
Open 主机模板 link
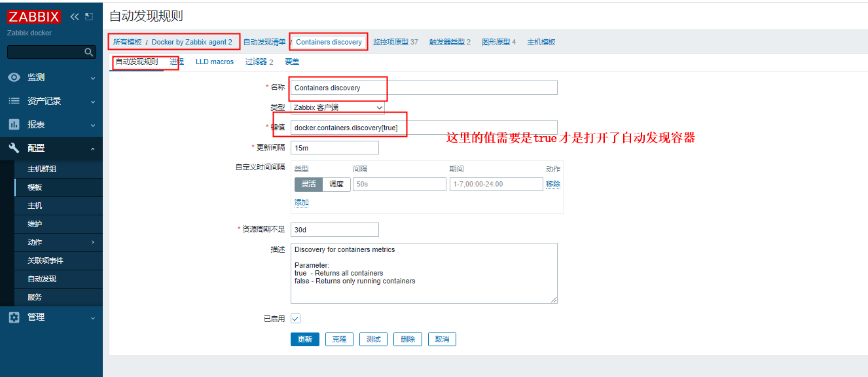541,42
